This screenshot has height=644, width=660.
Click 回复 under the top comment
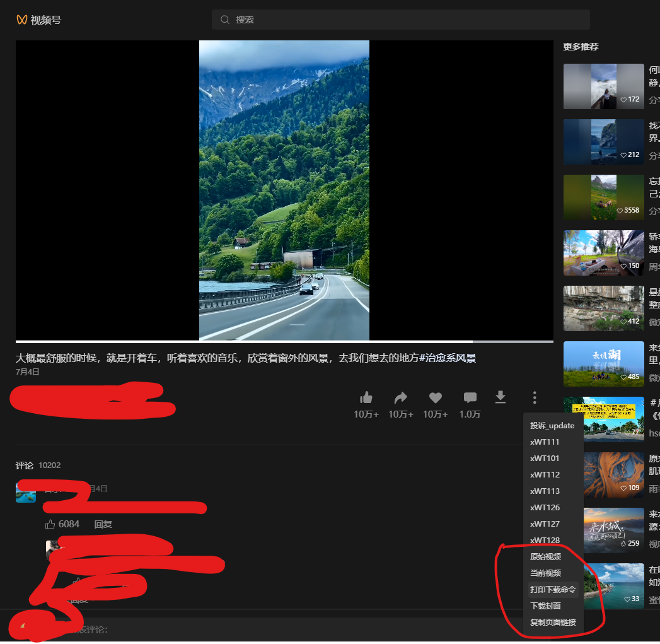(103, 524)
